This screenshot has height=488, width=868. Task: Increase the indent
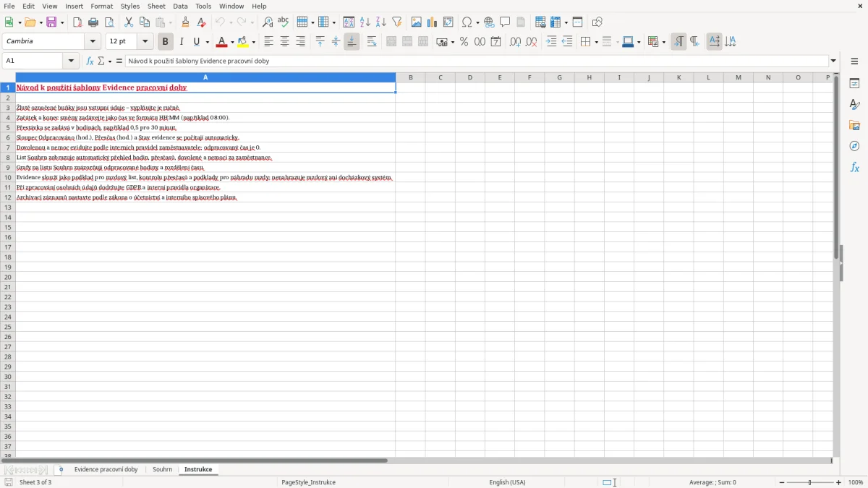click(x=551, y=42)
